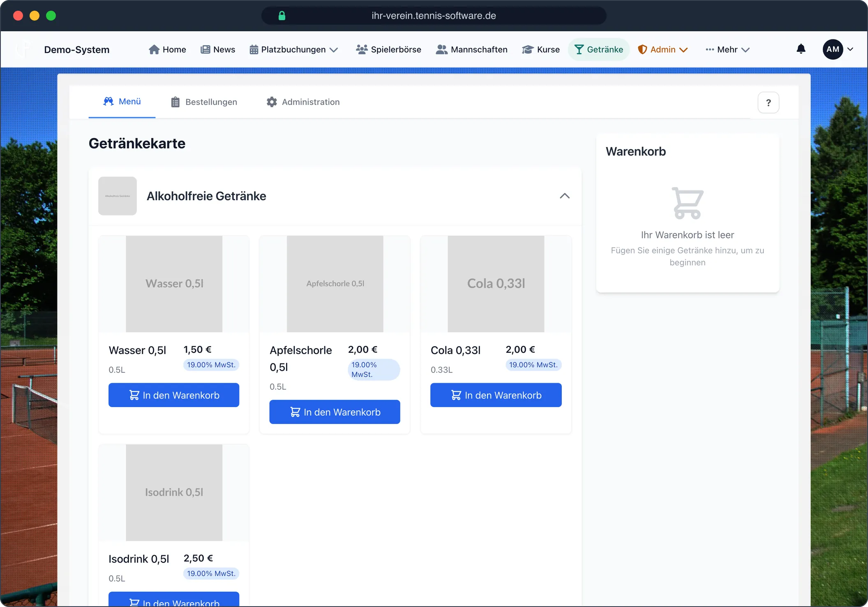Collapse the Alkoholfreie Getränke section
This screenshot has height=607, width=868.
point(565,196)
